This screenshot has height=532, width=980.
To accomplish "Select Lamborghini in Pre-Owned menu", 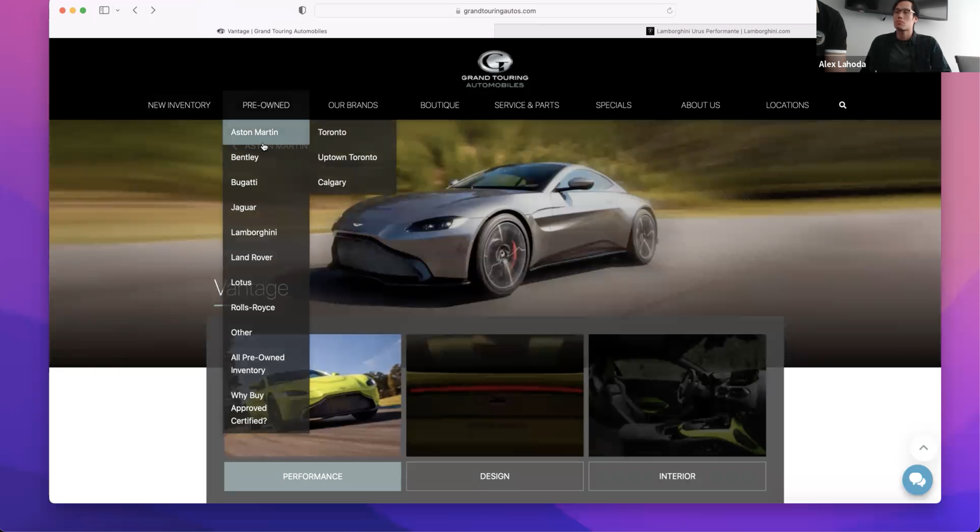I will pyautogui.click(x=254, y=232).
